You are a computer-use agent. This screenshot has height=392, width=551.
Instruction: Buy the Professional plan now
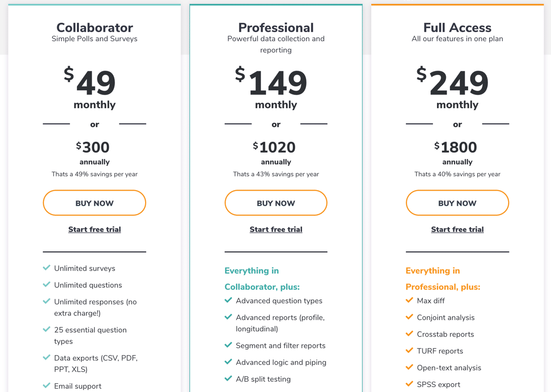(x=276, y=203)
